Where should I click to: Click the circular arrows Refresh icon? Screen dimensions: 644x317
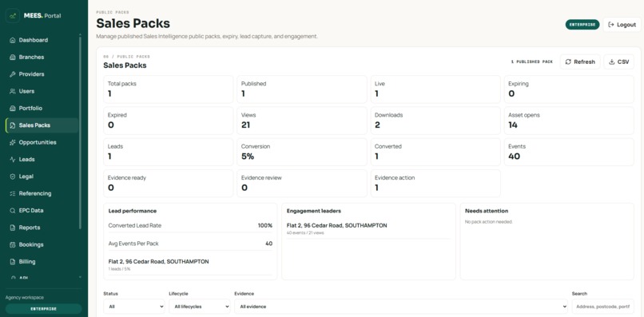click(568, 62)
